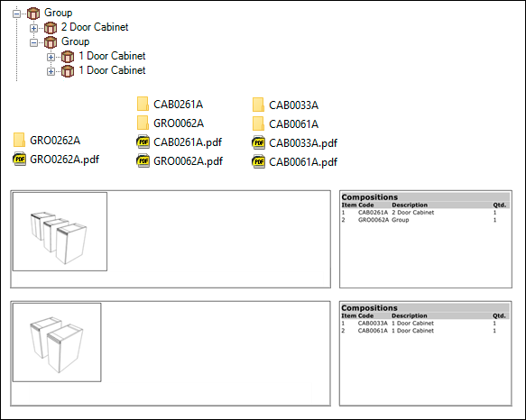This screenshot has height=420, width=526.
Task: Click the 2 Door Cabinet tree icon
Action: pyautogui.click(x=51, y=28)
